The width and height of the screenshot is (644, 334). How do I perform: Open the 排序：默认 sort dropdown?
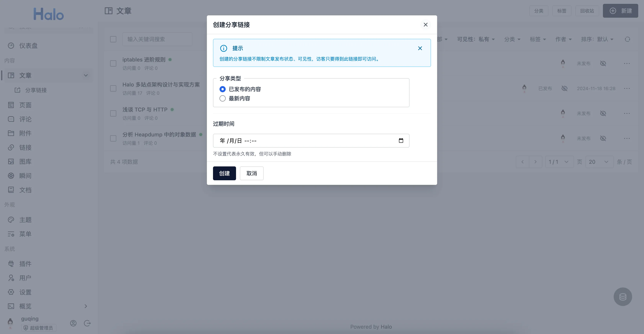coord(597,39)
